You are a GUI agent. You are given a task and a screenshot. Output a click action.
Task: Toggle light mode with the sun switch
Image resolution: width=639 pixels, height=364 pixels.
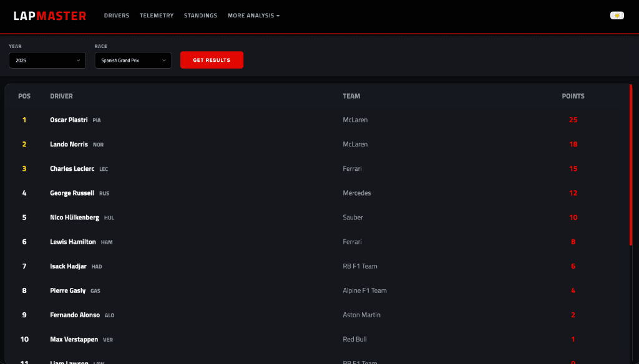pos(617,15)
